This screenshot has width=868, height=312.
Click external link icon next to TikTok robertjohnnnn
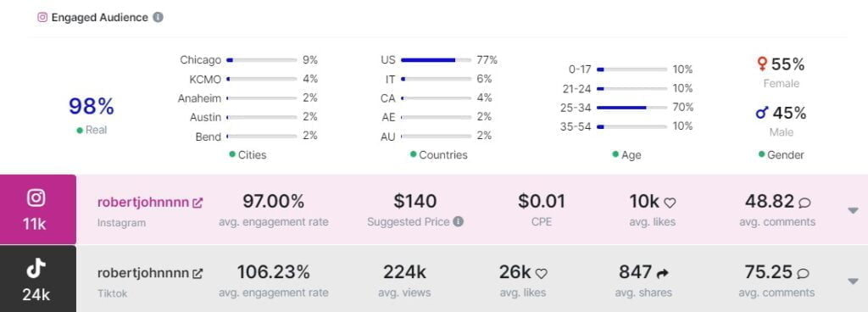(x=197, y=273)
